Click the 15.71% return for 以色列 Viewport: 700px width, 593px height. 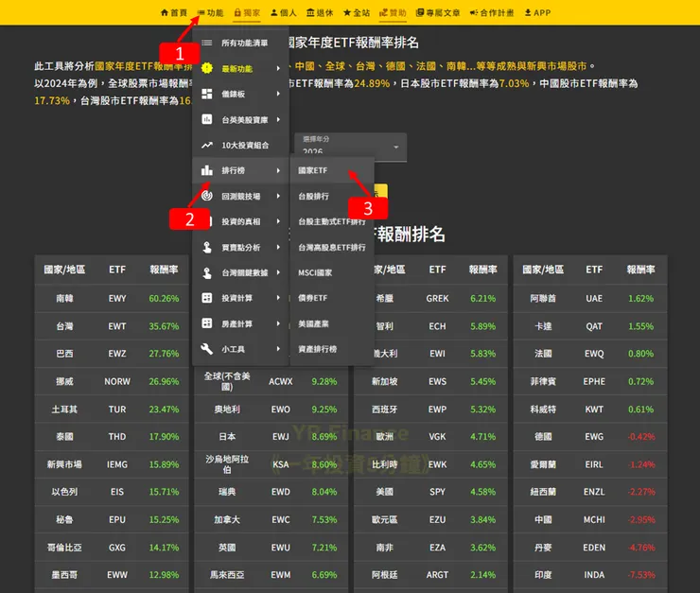[x=164, y=492]
